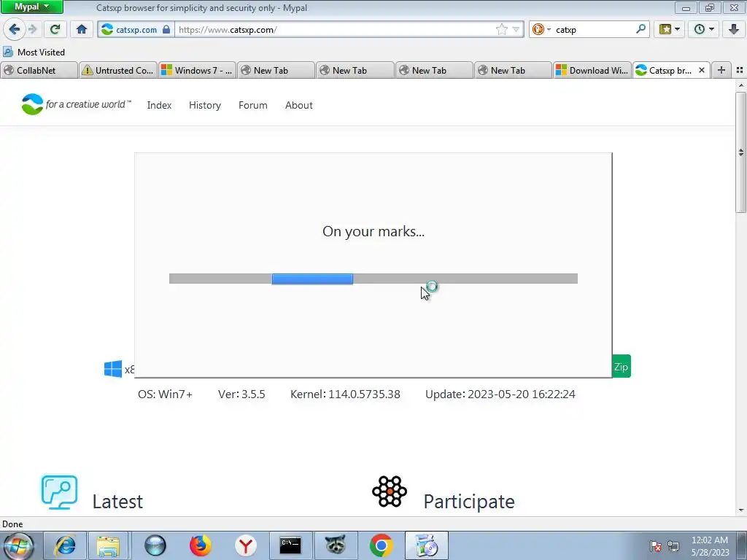
Task: Click the page vertical scrollbar thumb
Action: [x=741, y=152]
